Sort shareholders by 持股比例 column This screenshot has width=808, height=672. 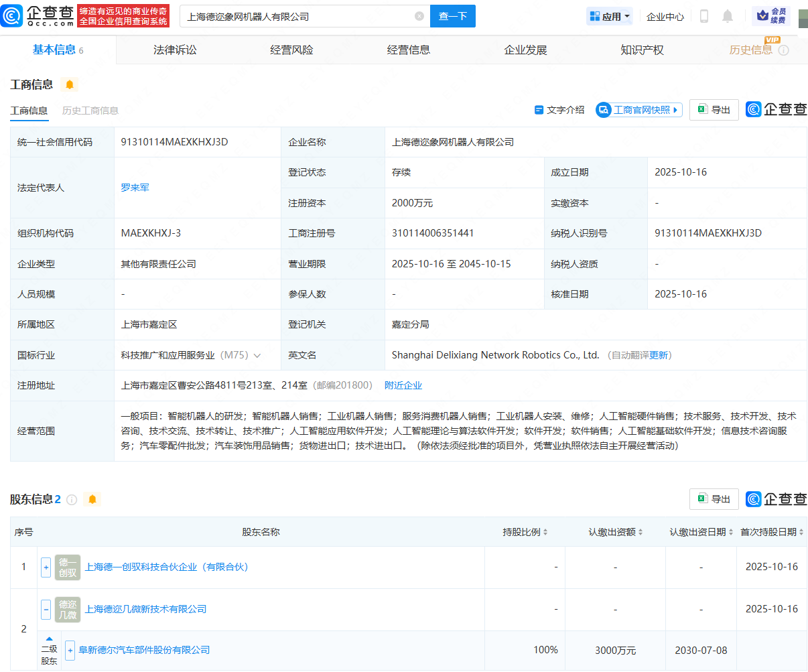(525, 532)
